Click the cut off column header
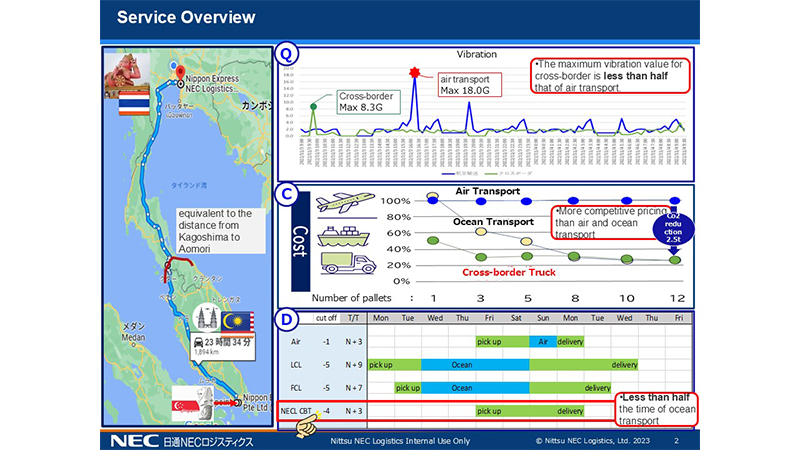 click(326, 318)
